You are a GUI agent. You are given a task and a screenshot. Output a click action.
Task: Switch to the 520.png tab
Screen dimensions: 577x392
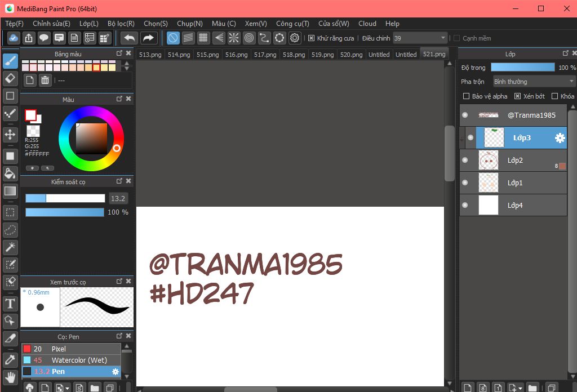click(x=351, y=55)
